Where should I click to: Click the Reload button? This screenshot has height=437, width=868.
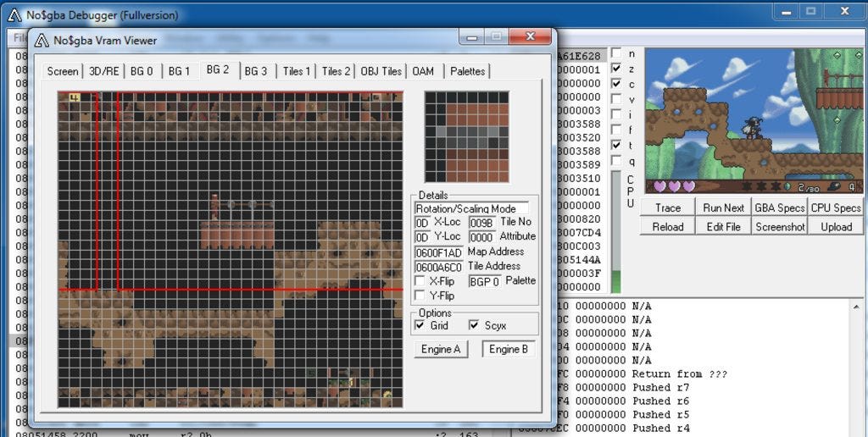pyautogui.click(x=668, y=226)
